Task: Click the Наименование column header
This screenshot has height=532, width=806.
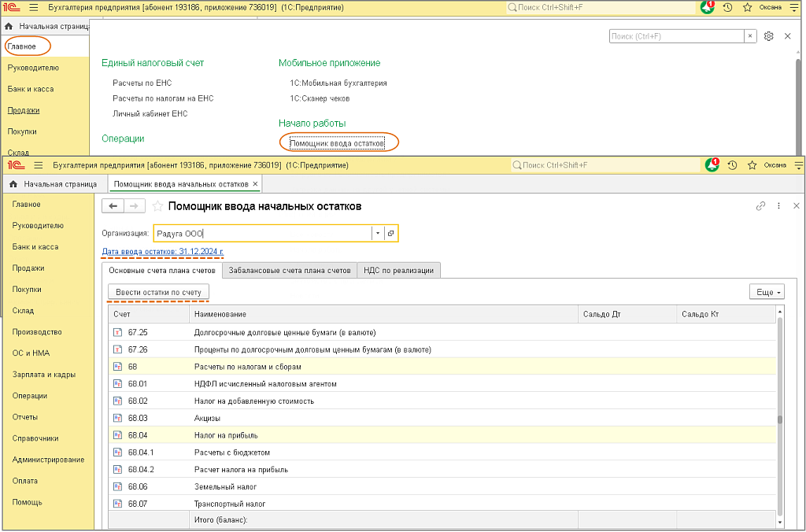Action: click(x=384, y=314)
